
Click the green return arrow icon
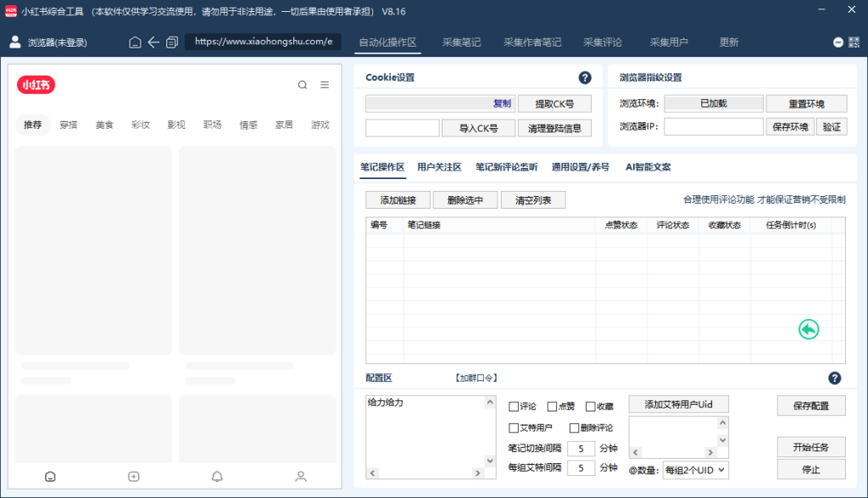click(808, 330)
